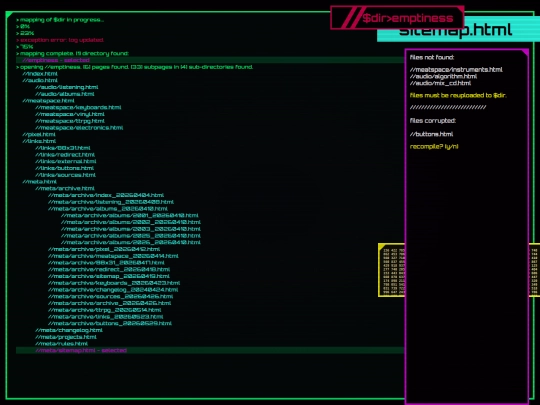Open archived albums/2025_ page
540x405 pixels.
pyautogui.click(x=131, y=236)
